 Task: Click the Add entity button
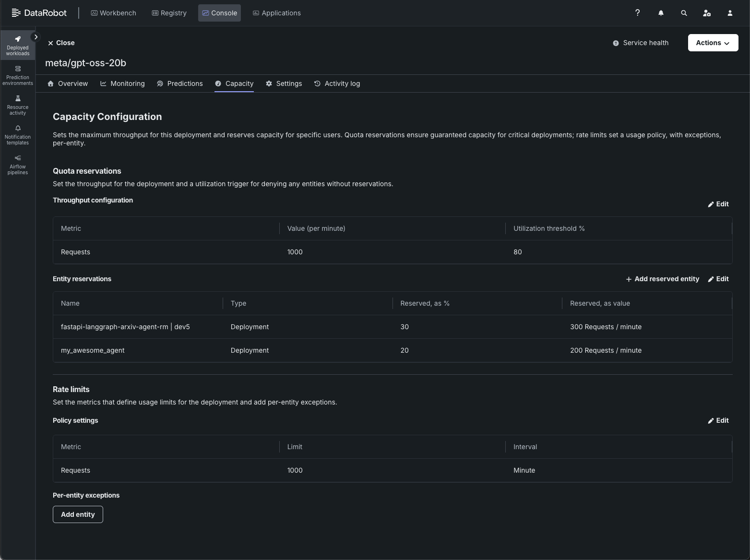click(78, 514)
